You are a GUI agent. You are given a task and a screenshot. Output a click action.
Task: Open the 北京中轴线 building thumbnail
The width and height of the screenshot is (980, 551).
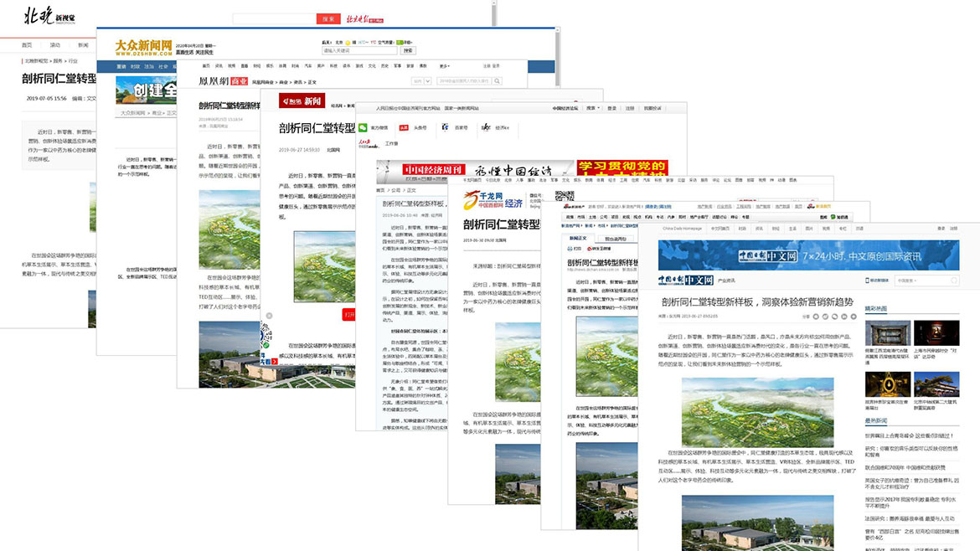coord(936,385)
